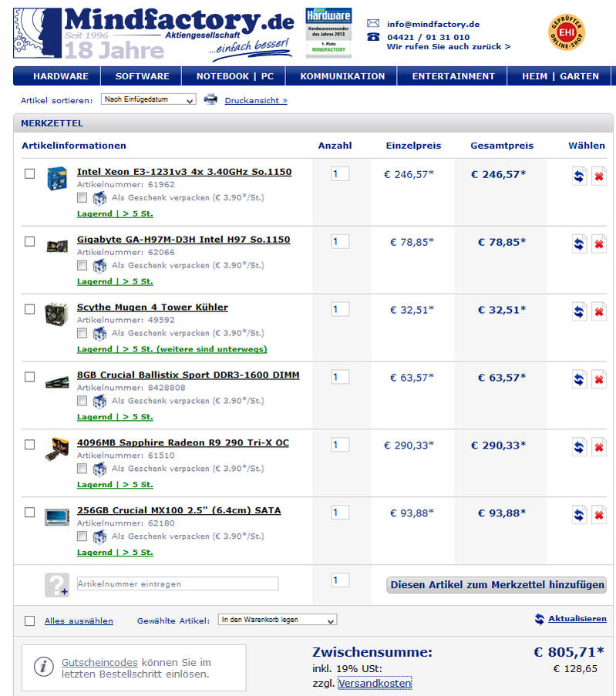Click the printer icon beside Druckansicht

coord(210,100)
